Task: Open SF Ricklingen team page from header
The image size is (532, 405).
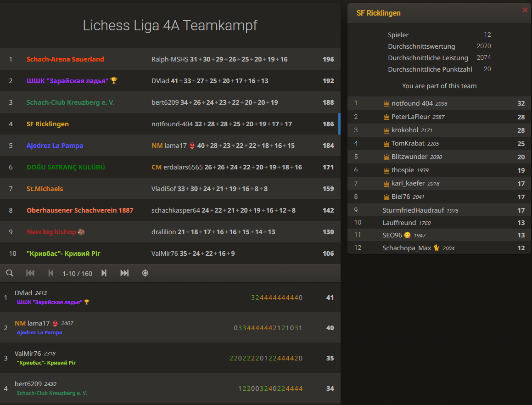Action: pos(378,13)
